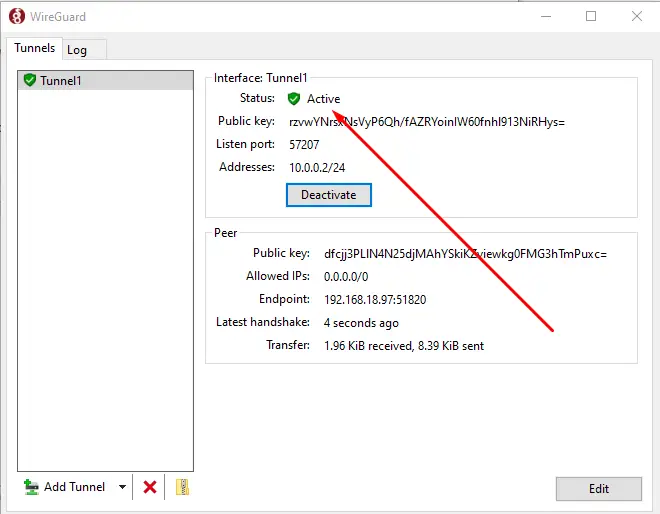
Task: Click the Add Tunnel icon
Action: coord(31,487)
